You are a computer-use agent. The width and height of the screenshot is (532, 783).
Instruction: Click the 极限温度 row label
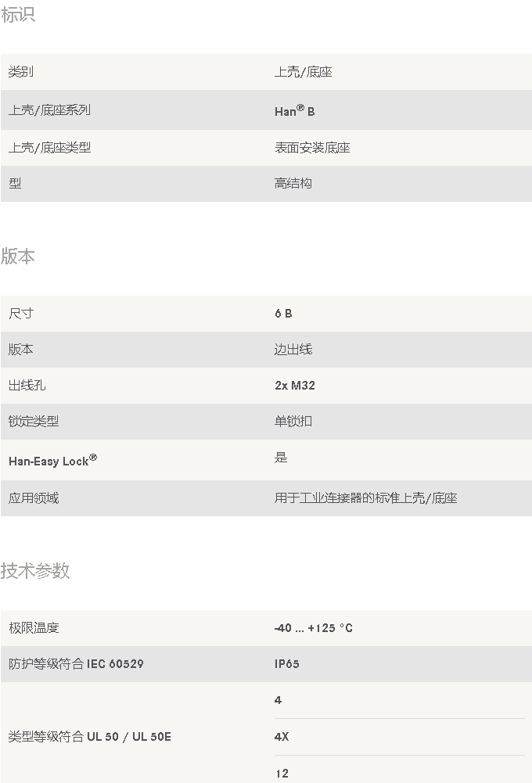tap(34, 628)
